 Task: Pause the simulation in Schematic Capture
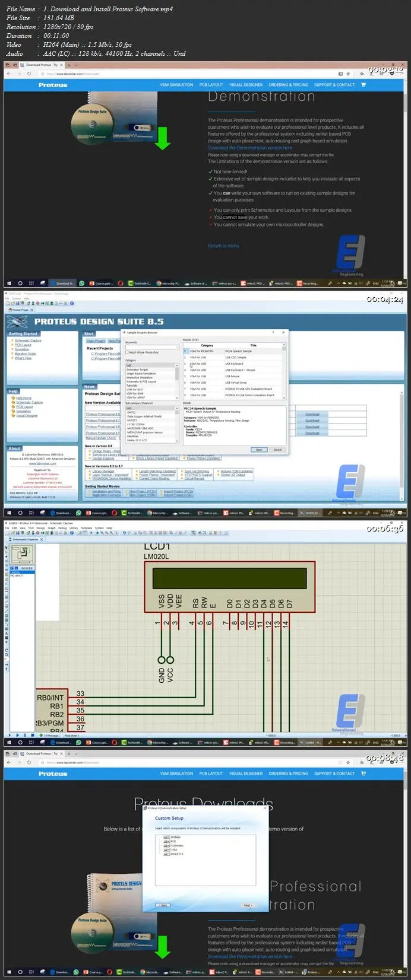pos(24,736)
